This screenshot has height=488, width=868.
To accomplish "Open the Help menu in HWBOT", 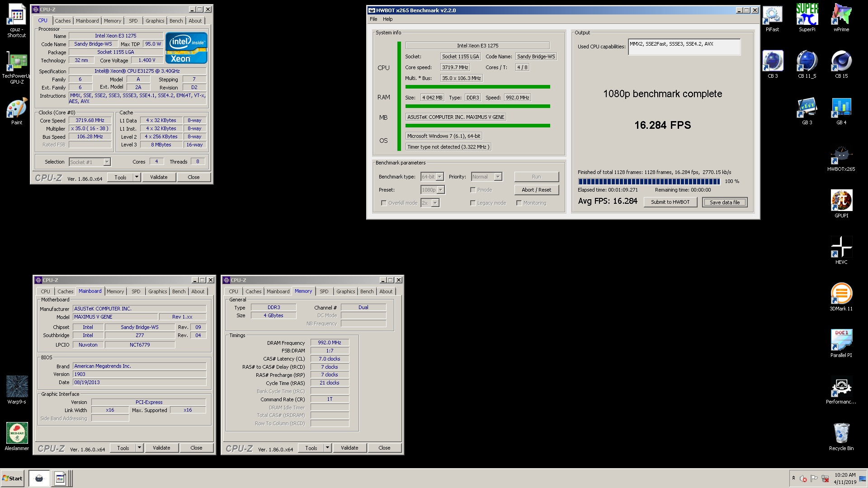I will pyautogui.click(x=388, y=19).
